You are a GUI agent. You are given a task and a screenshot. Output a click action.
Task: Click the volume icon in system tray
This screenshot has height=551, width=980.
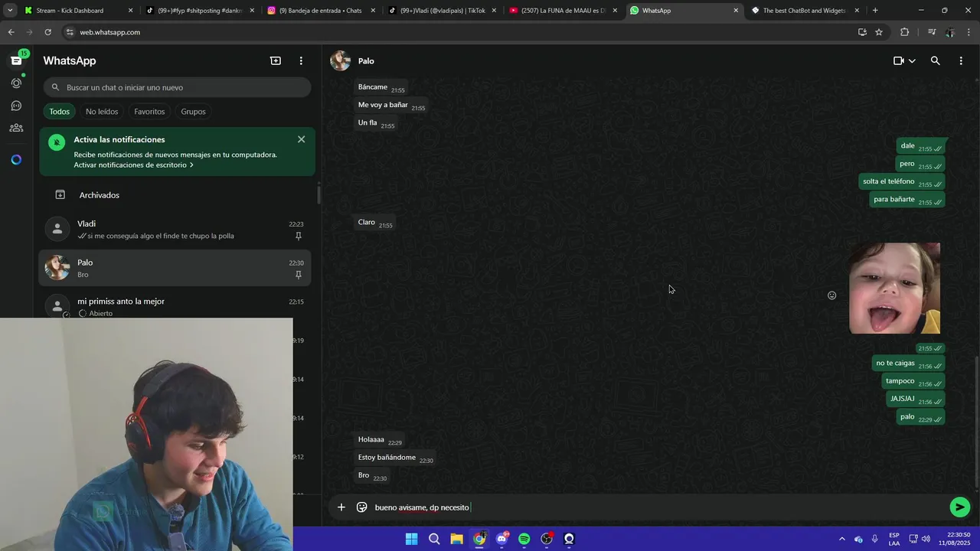coord(926,539)
